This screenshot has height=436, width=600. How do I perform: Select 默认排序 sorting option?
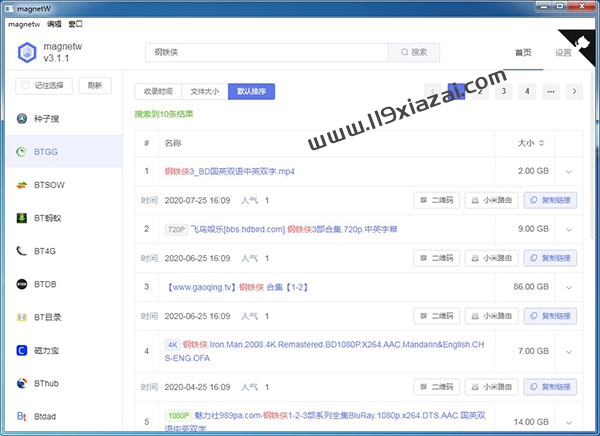point(251,91)
